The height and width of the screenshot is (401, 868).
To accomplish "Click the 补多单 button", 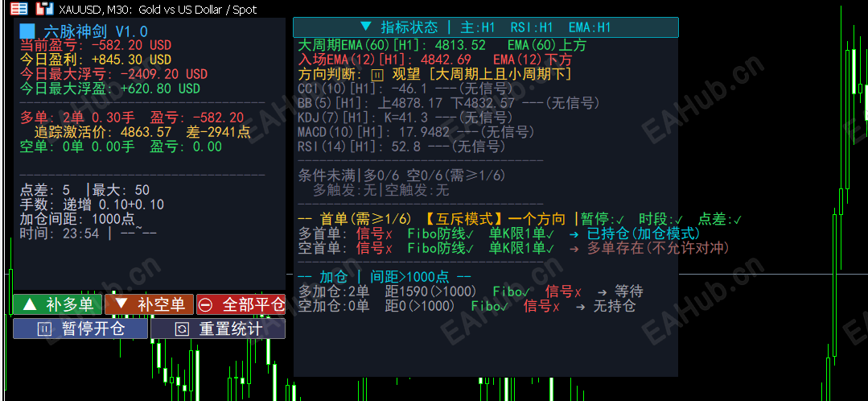I will point(58,304).
